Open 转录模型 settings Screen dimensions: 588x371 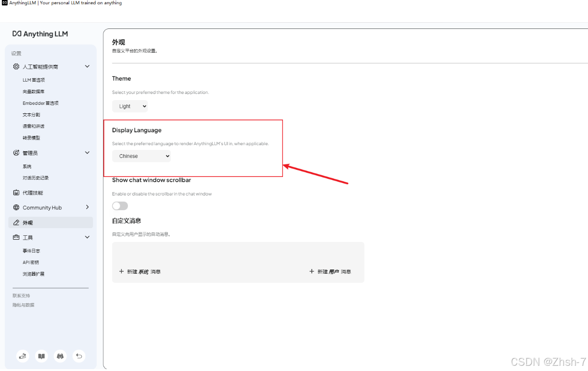31,138
